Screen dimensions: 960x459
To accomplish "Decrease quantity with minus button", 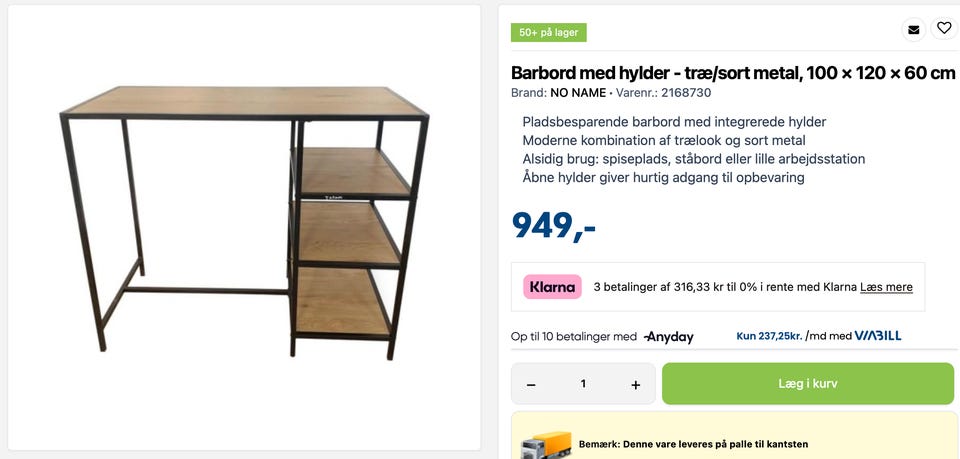I will click(x=531, y=384).
